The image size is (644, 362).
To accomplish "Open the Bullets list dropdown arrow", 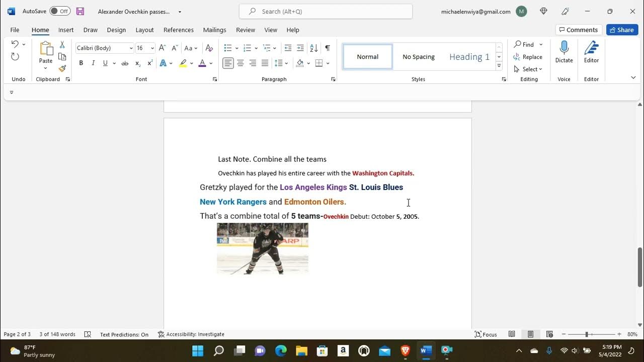I will tap(236, 48).
